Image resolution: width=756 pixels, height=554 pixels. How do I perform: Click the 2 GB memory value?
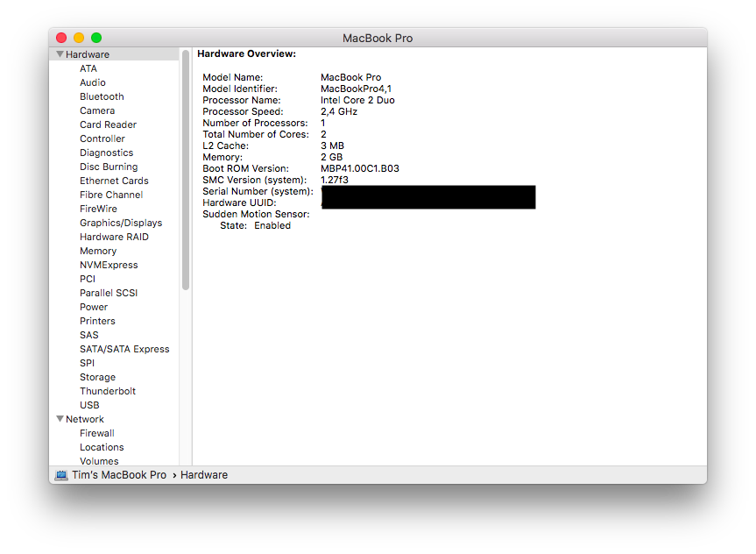coord(332,157)
